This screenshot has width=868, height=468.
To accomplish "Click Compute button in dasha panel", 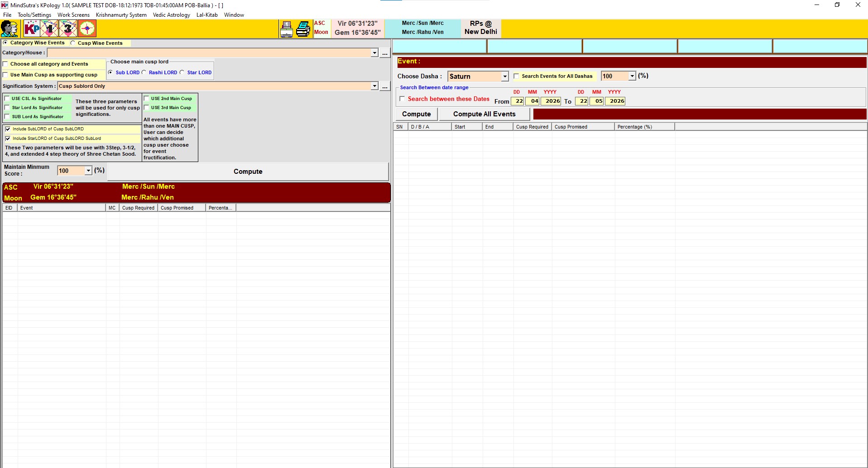I will click(417, 114).
